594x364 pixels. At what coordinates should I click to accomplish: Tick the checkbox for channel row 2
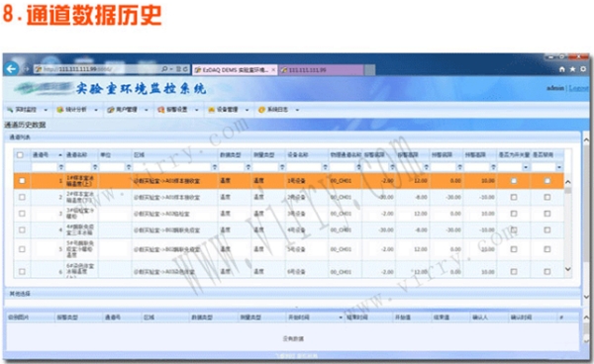pyautogui.click(x=22, y=197)
